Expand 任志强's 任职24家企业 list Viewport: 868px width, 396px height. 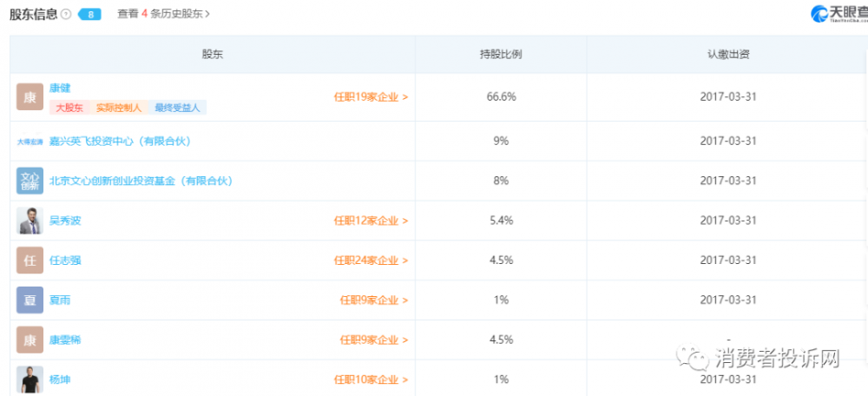pyautogui.click(x=371, y=261)
